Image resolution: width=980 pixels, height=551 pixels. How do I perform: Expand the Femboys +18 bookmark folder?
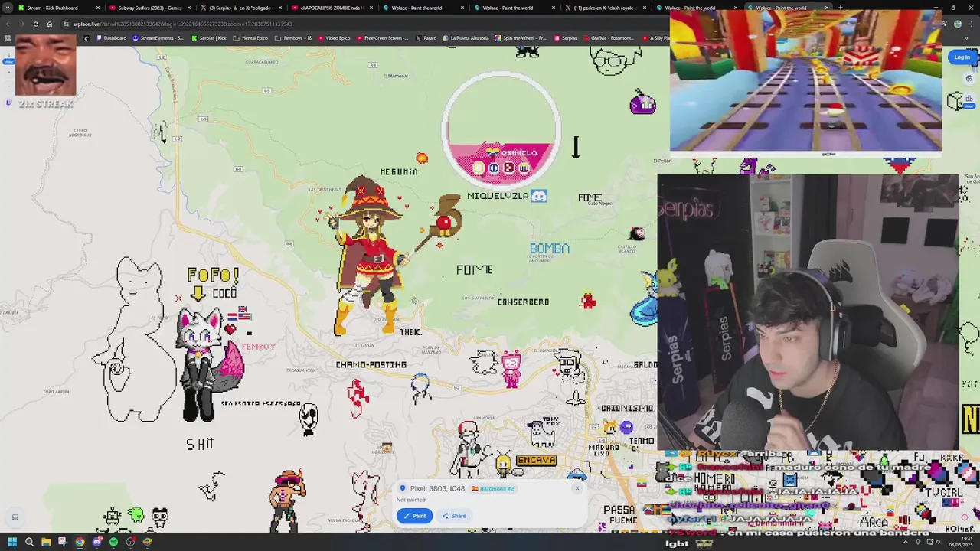coord(293,38)
